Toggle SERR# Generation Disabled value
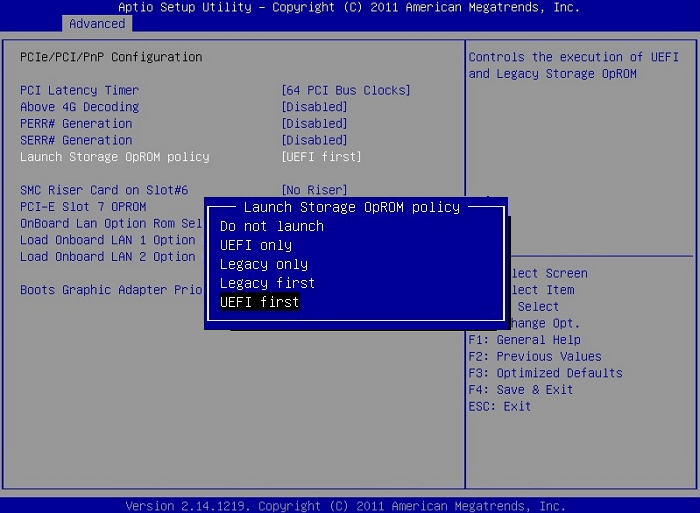 314,140
